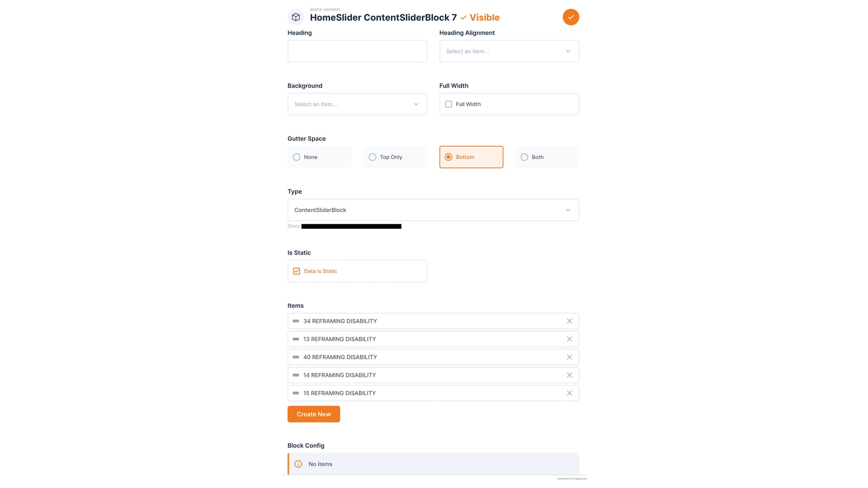Remove item 13 REFRAMING DISABILITY
Viewport: 868px width, 488px height.
pyautogui.click(x=569, y=339)
